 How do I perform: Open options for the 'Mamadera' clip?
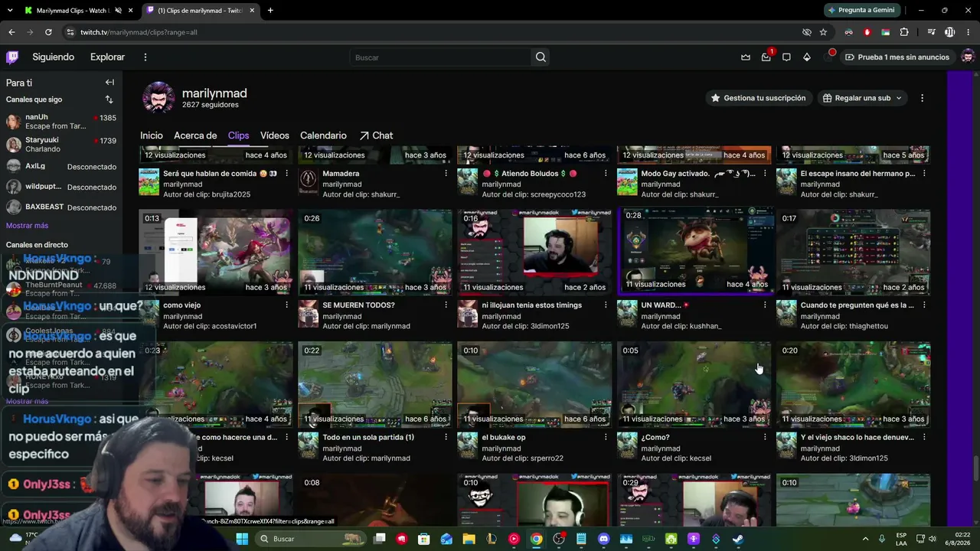(446, 174)
